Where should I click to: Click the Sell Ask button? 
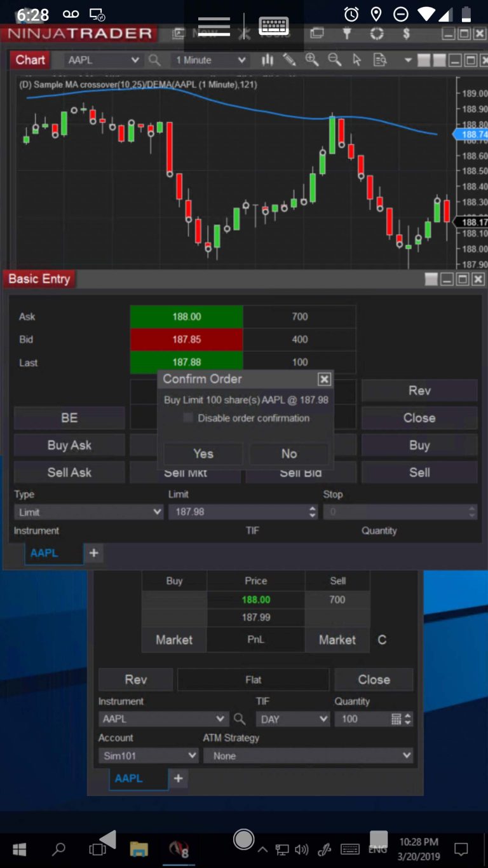click(x=69, y=472)
